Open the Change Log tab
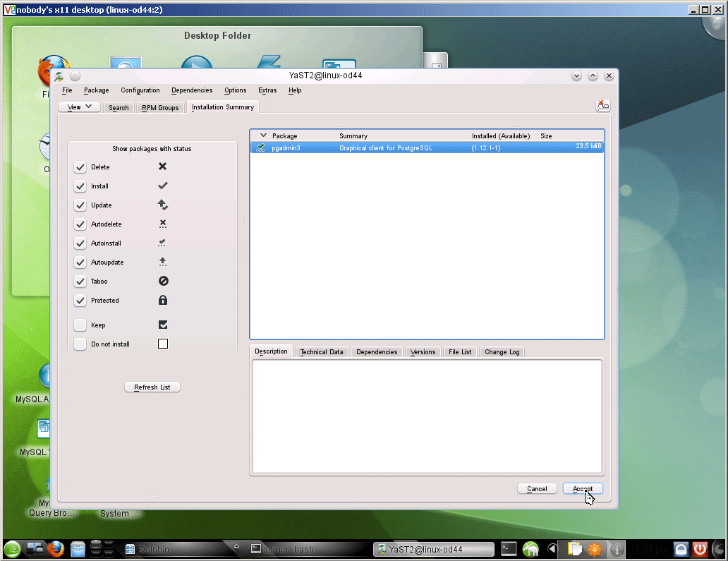The image size is (728, 561). tap(502, 351)
